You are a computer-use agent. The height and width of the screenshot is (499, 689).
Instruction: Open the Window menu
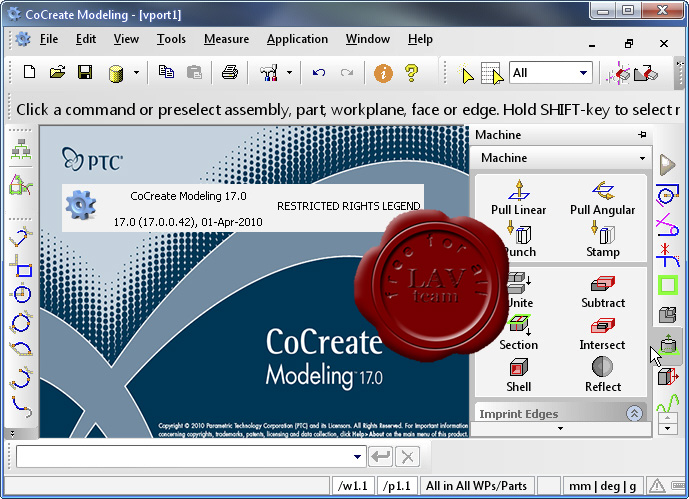click(x=368, y=39)
